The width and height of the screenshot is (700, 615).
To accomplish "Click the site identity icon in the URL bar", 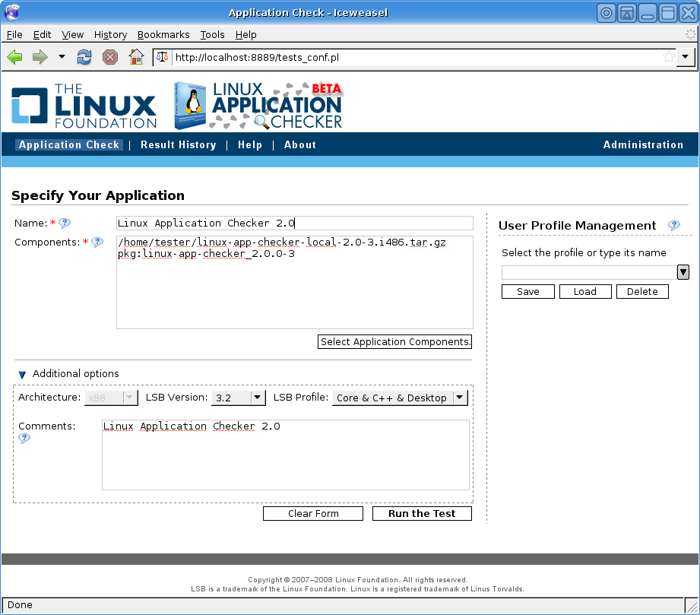I will click(163, 57).
